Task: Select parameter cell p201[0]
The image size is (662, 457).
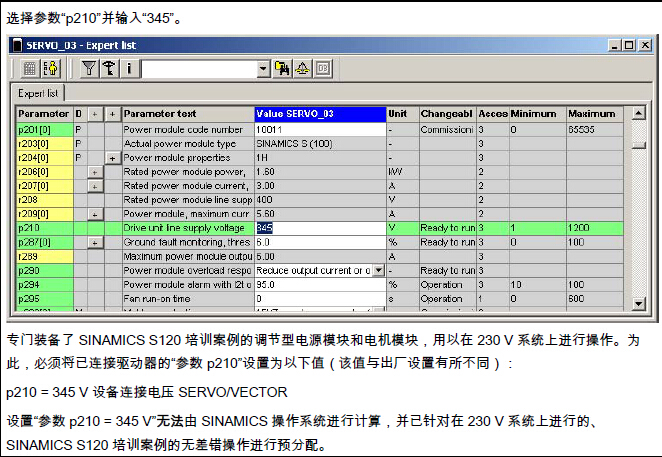Action: point(45,130)
